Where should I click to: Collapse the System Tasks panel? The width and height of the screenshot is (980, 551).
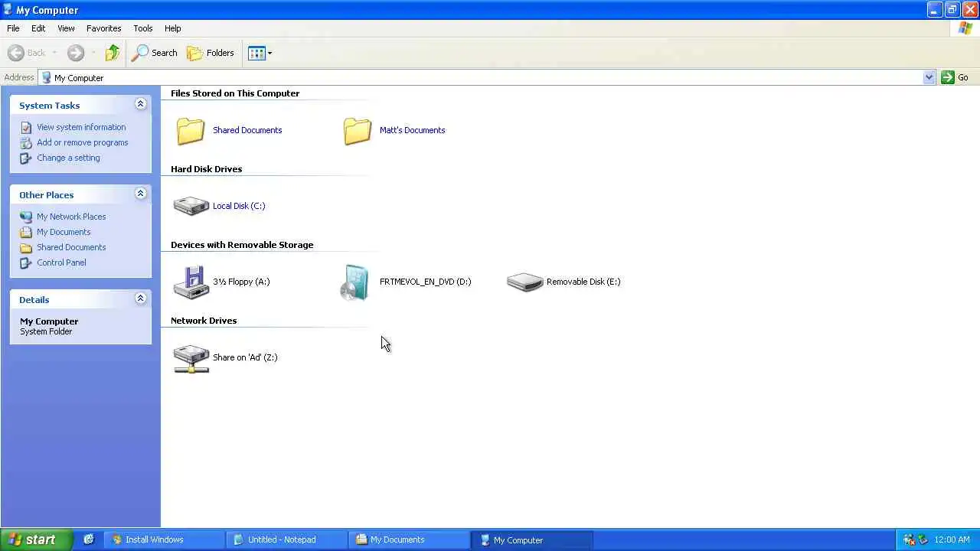tap(140, 104)
